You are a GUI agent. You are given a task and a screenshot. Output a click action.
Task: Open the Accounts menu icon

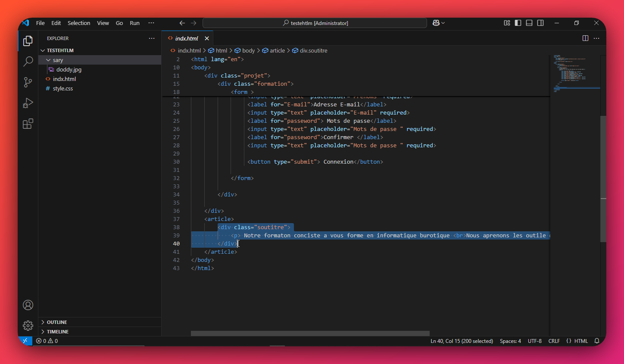click(x=28, y=305)
